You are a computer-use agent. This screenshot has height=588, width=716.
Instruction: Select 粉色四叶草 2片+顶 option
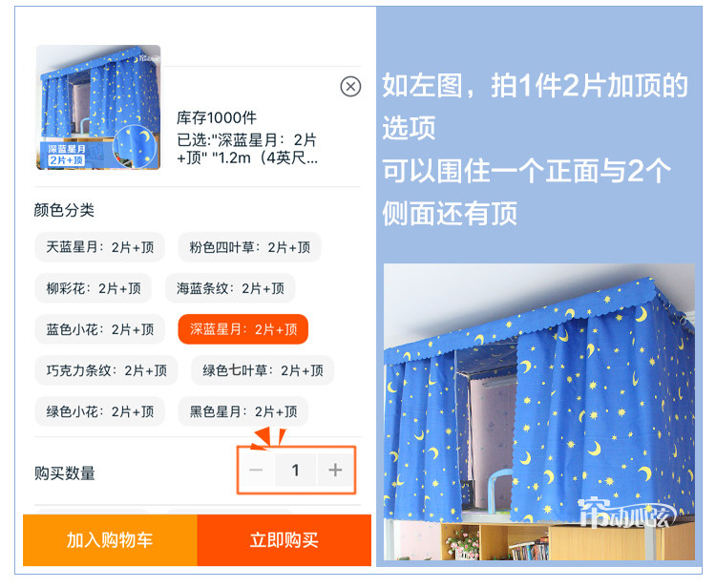click(249, 247)
